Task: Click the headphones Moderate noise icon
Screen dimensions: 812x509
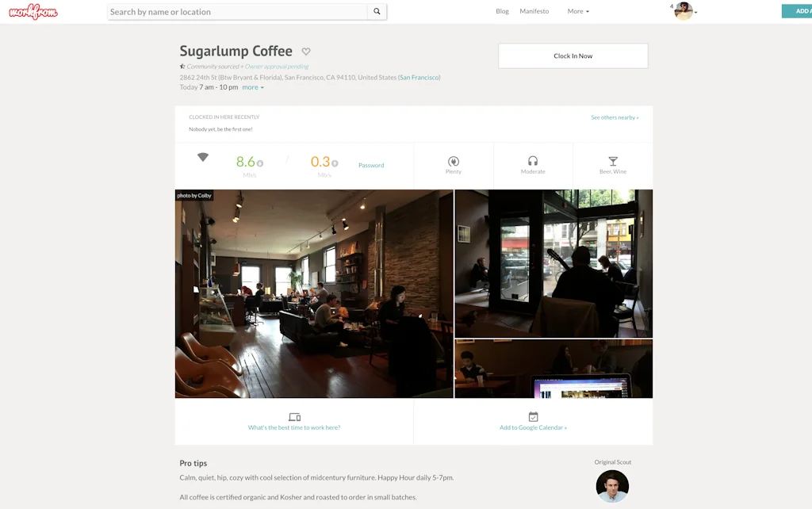Action: coord(533,161)
